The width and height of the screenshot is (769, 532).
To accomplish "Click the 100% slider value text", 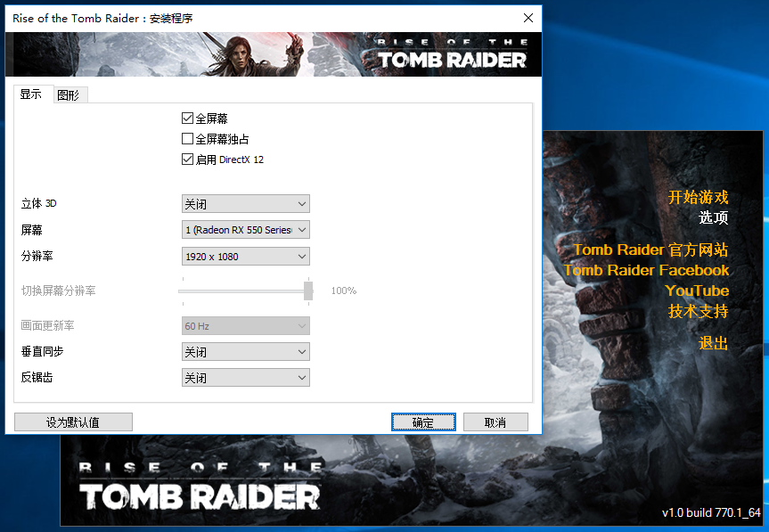I will pyautogui.click(x=344, y=291).
